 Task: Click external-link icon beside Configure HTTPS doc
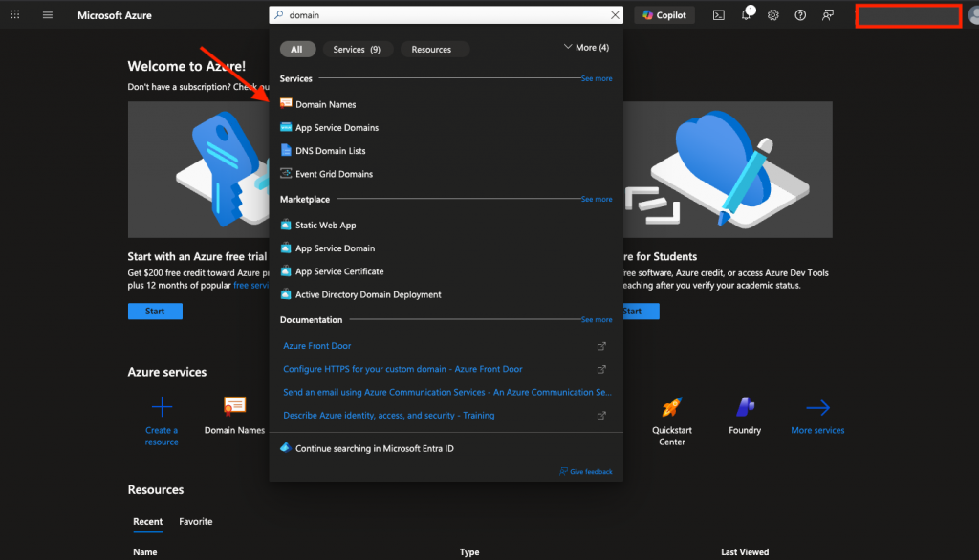click(601, 369)
